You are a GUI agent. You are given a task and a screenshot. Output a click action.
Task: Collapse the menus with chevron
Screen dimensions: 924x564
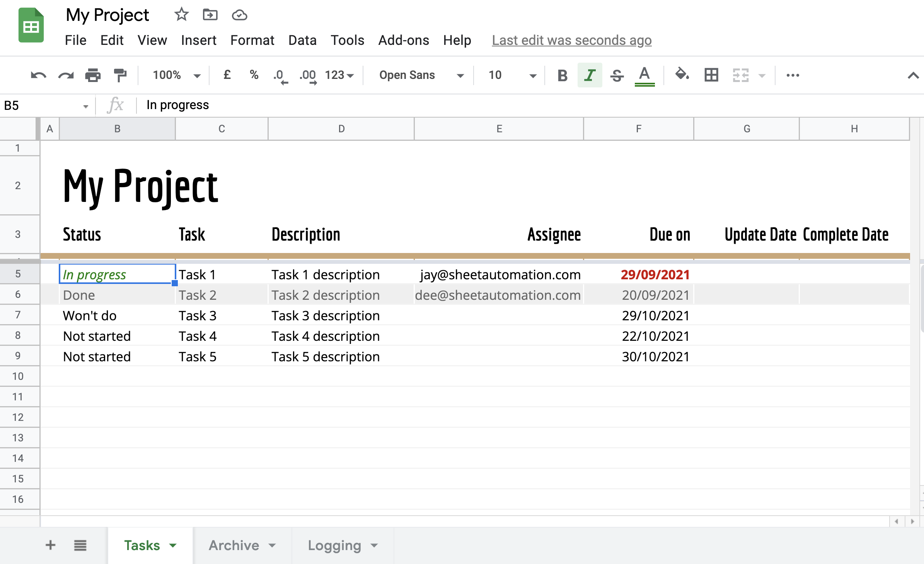coord(913,75)
